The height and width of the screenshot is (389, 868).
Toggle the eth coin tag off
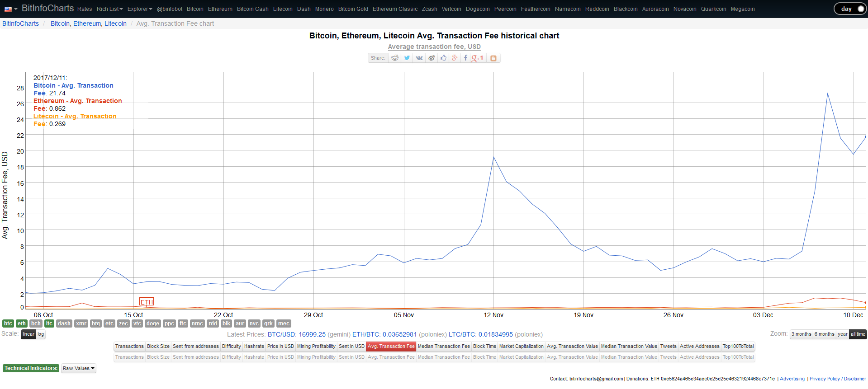[x=22, y=323]
